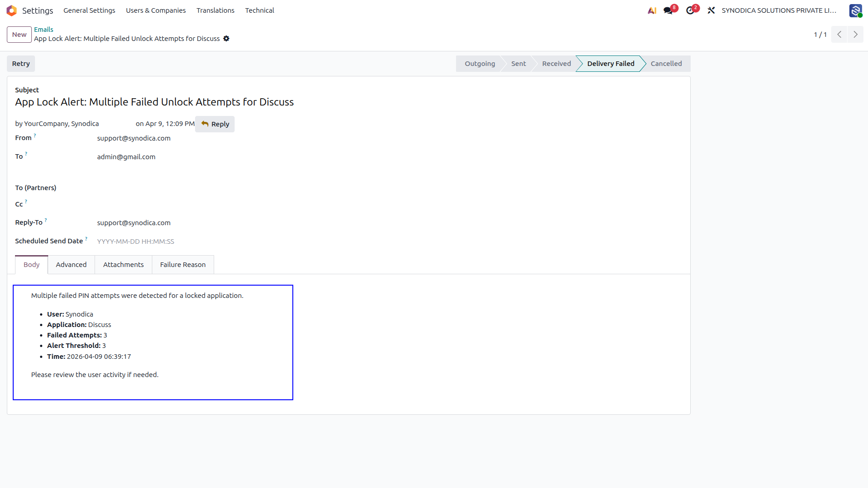Image resolution: width=868 pixels, height=488 pixels.
Task: Set status to Received
Action: click(x=557, y=64)
